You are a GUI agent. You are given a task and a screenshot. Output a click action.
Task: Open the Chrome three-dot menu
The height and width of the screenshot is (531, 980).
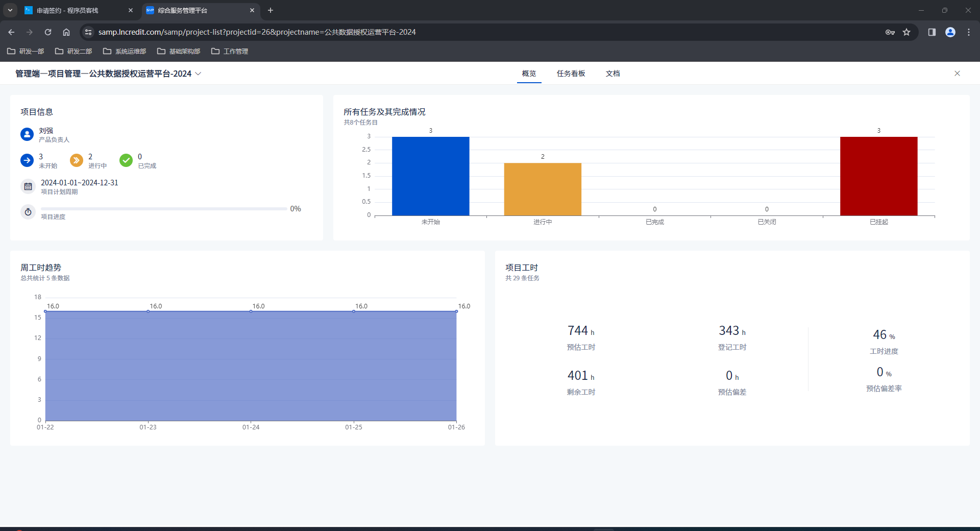[969, 32]
